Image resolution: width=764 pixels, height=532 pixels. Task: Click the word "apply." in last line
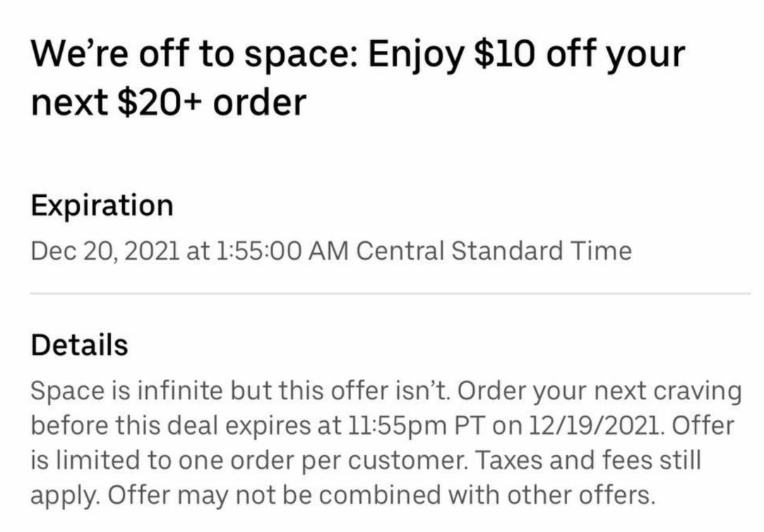pos(66,497)
